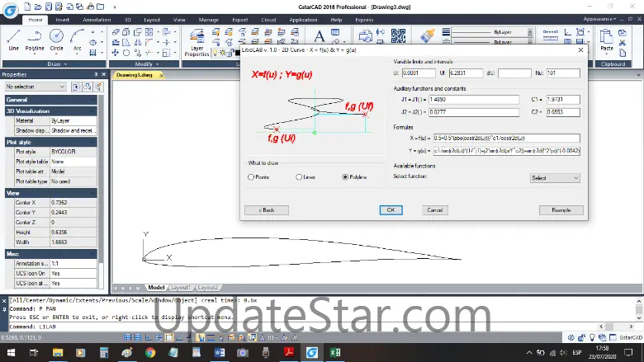The width and height of the screenshot is (644, 362).
Task: Click the Quick Select icon in Properties panel
Action: (98, 87)
